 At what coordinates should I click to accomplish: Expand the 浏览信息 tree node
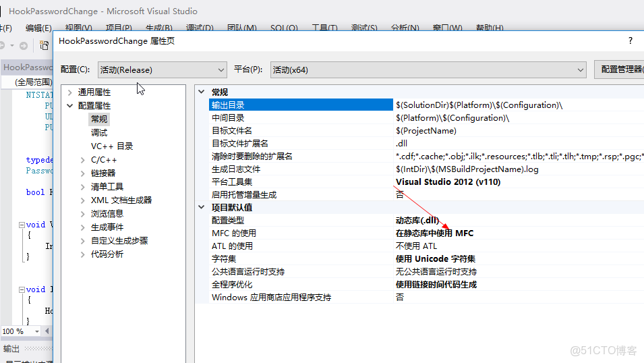click(82, 214)
